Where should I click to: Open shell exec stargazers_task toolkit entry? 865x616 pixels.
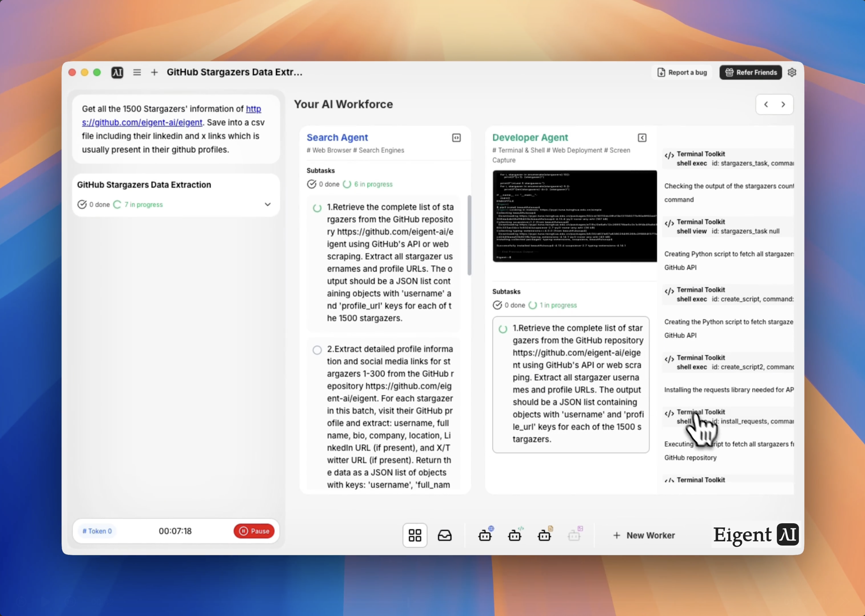click(x=728, y=159)
